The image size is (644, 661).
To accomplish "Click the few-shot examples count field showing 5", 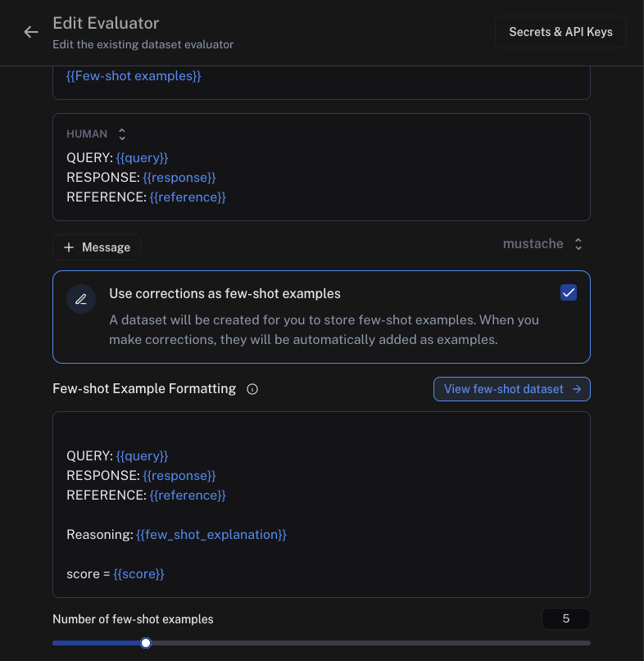I will (x=565, y=618).
